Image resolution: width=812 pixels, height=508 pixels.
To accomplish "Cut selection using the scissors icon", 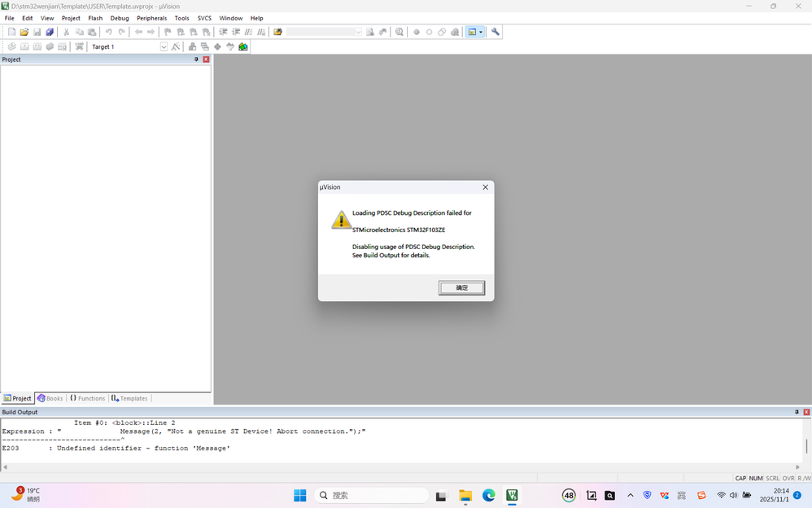I will 66,32.
